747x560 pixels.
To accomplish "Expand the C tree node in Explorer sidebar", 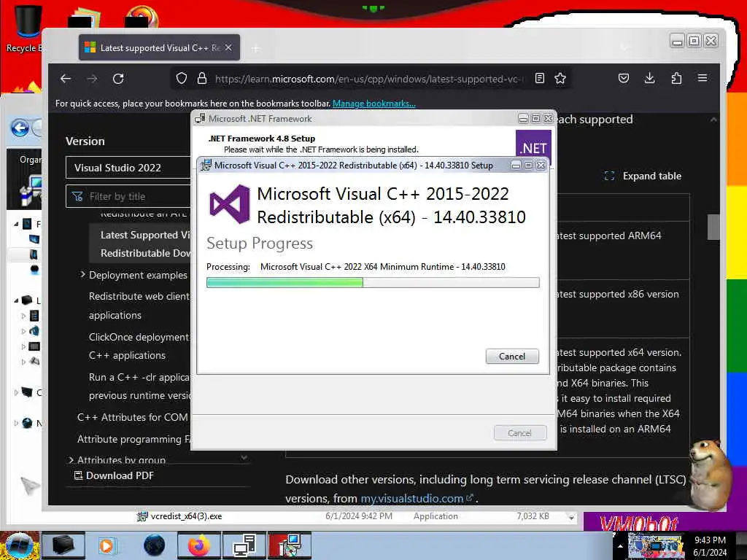I will [16, 392].
